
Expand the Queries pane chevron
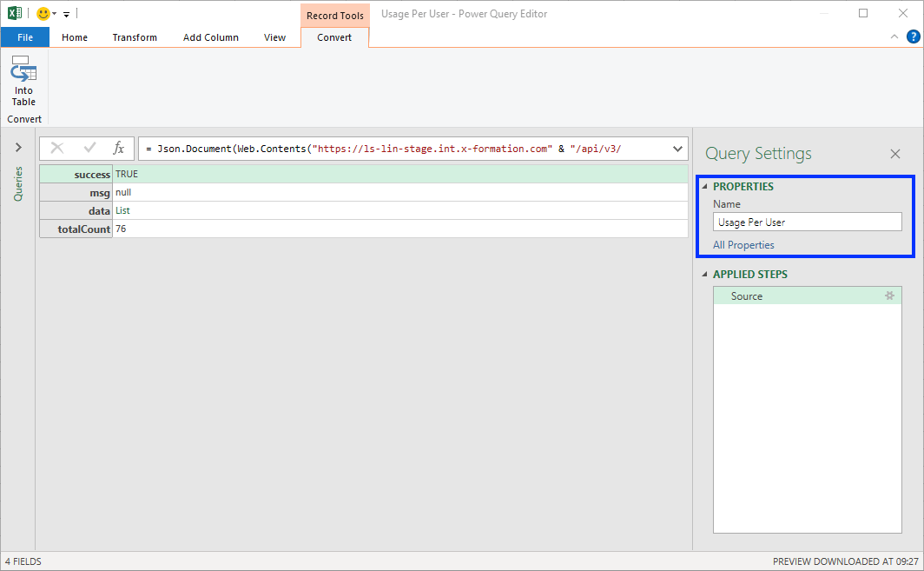[18, 148]
